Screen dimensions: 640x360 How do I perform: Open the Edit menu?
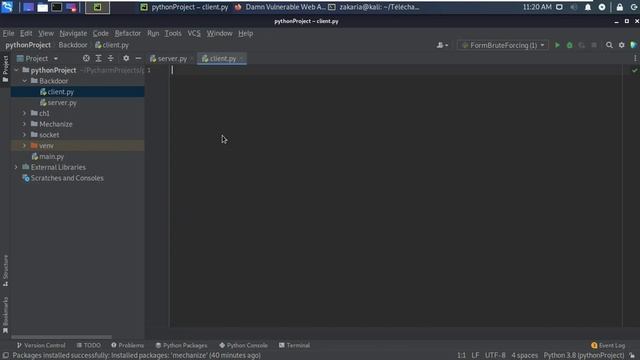pos(26,33)
